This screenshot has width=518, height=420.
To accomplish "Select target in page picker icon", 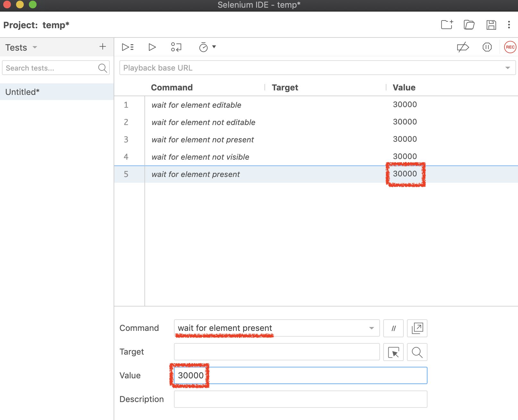I will pyautogui.click(x=393, y=352).
